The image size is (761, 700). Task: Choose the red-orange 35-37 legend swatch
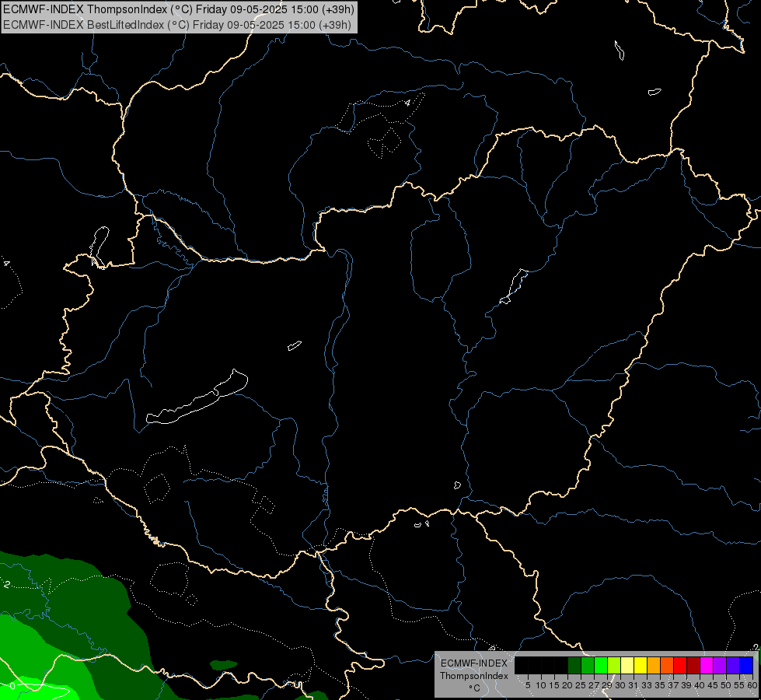[x=667, y=665]
